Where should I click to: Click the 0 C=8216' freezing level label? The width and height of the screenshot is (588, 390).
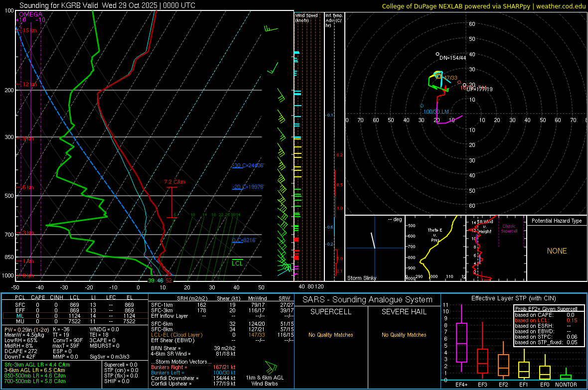[x=244, y=240]
